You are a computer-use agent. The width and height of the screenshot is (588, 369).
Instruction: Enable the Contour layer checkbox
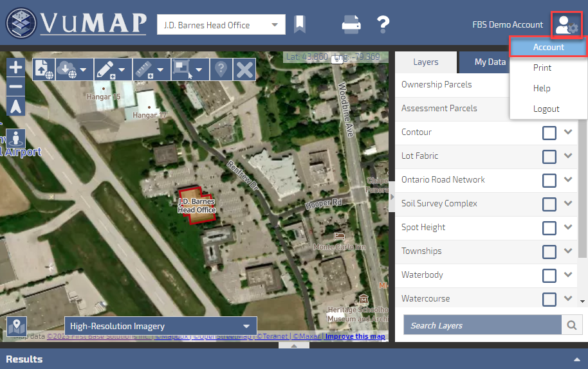549,132
